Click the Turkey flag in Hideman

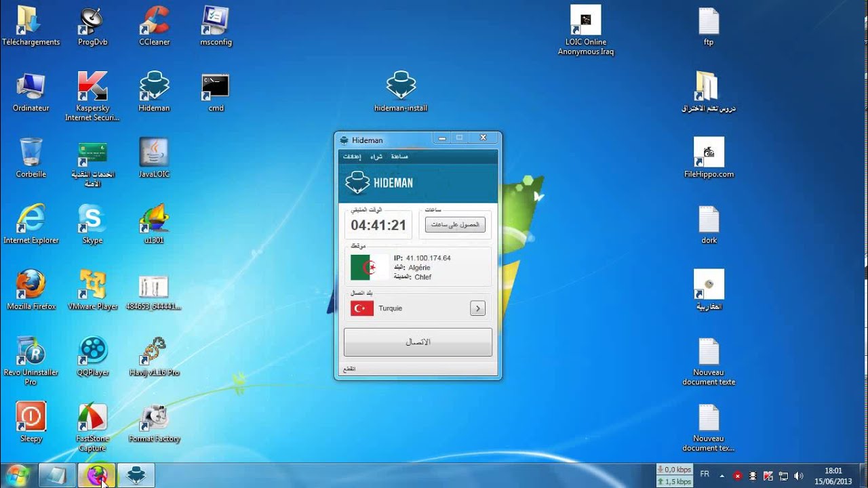pos(362,308)
